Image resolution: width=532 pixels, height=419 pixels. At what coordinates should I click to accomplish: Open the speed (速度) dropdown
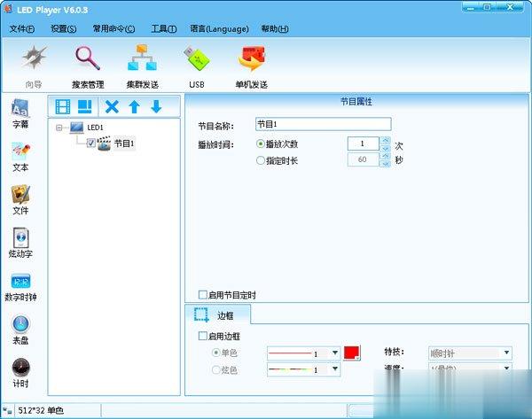(506, 368)
